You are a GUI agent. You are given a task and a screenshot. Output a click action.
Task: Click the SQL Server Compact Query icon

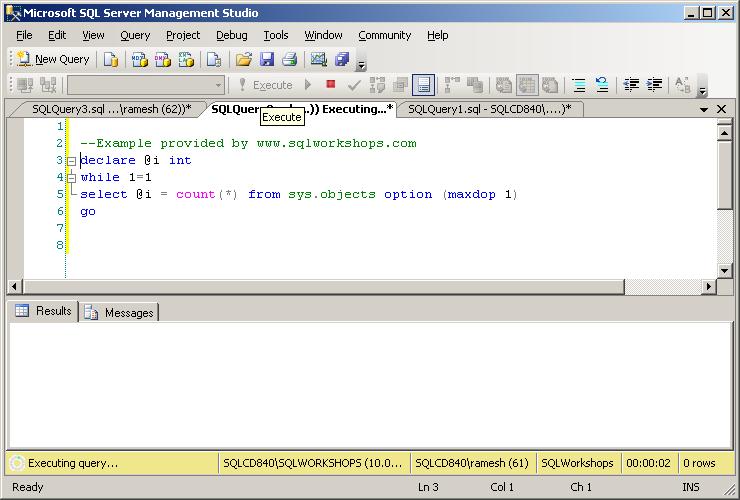pyautogui.click(x=214, y=59)
